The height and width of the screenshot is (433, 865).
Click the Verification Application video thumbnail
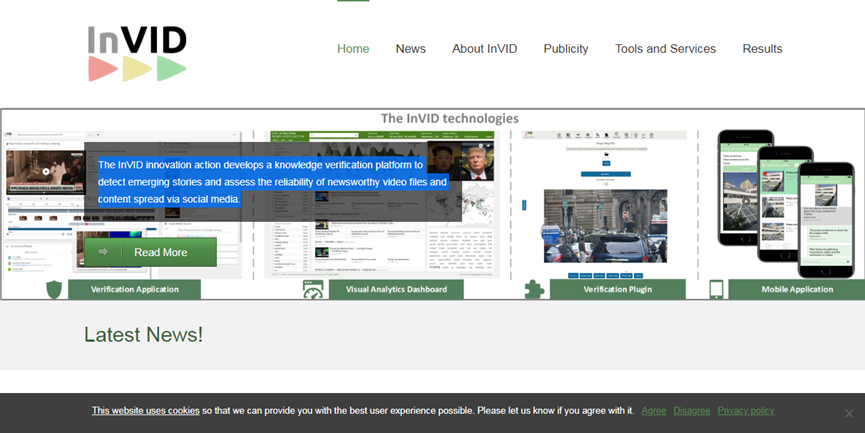pyautogui.click(x=45, y=172)
